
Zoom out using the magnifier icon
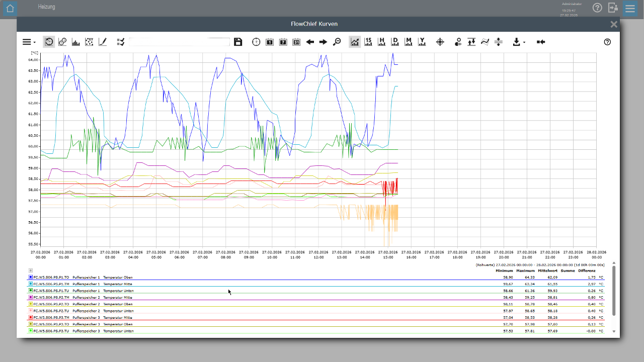click(x=337, y=42)
